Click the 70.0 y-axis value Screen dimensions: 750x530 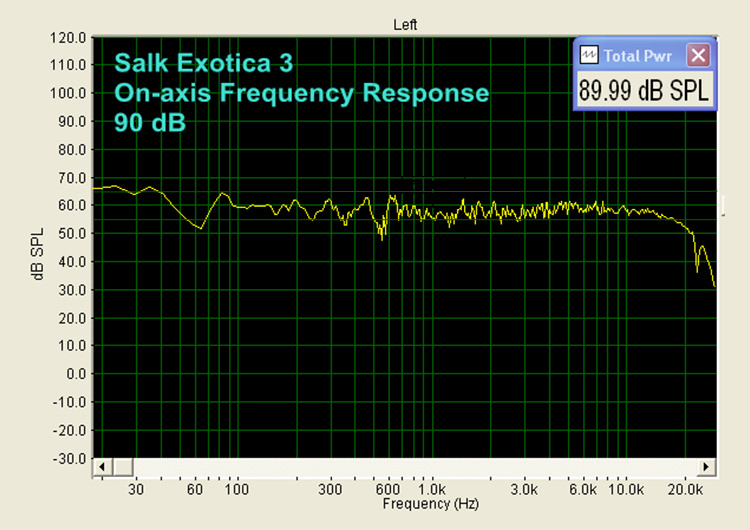click(72, 178)
